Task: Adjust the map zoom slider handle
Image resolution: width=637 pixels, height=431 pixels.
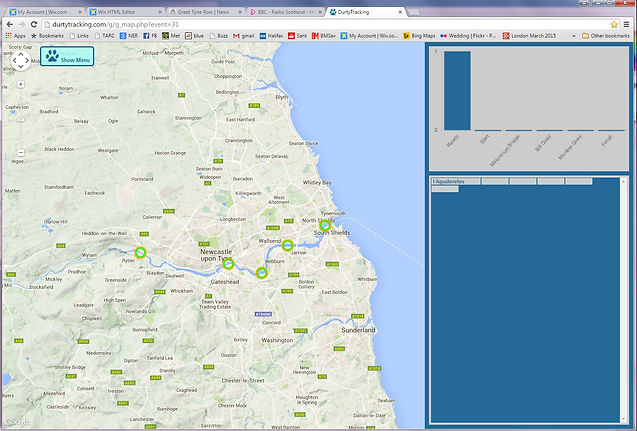Action: 21,120
